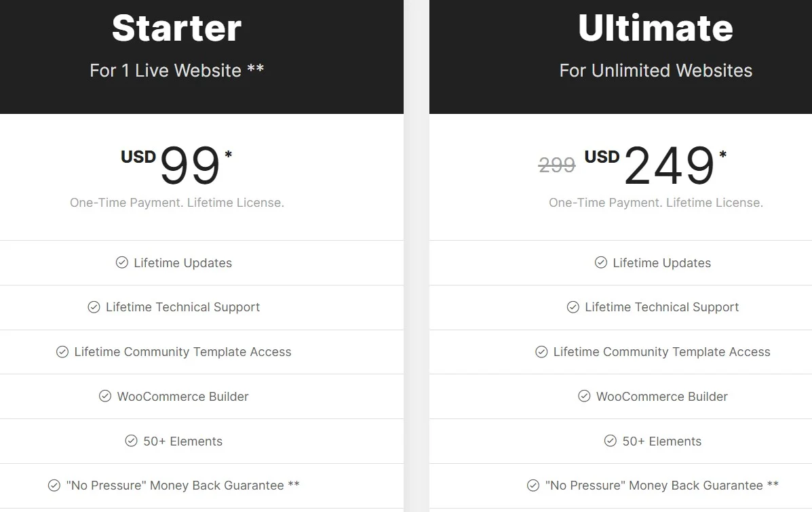812x512 pixels.
Task: Click check icon beside Starter WooCommerce Builder
Action: tap(105, 396)
